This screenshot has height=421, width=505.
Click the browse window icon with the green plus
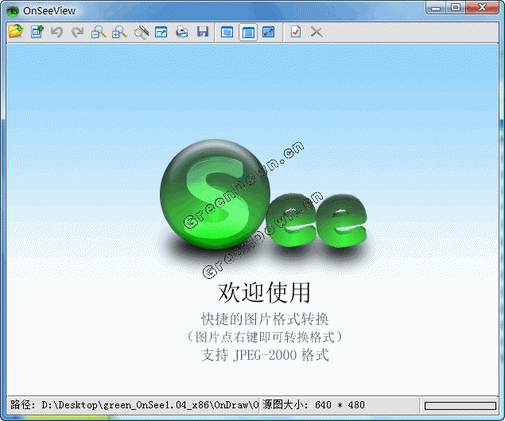point(37,32)
